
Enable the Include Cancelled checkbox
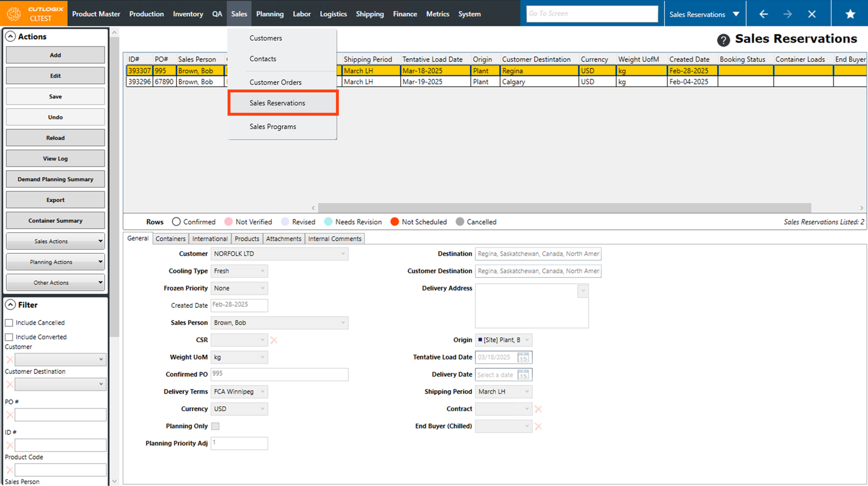[9, 323]
